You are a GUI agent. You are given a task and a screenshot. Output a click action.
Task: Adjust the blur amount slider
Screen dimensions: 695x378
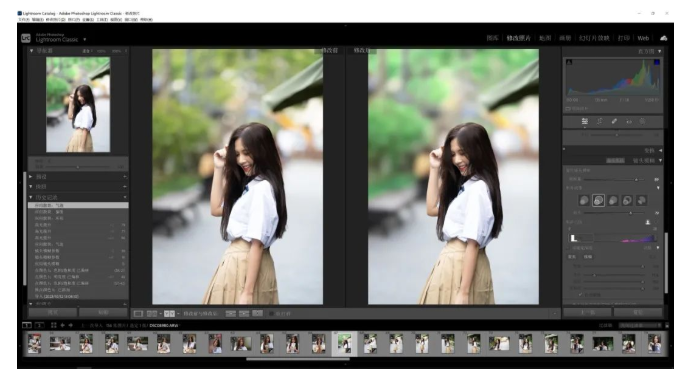636,179
